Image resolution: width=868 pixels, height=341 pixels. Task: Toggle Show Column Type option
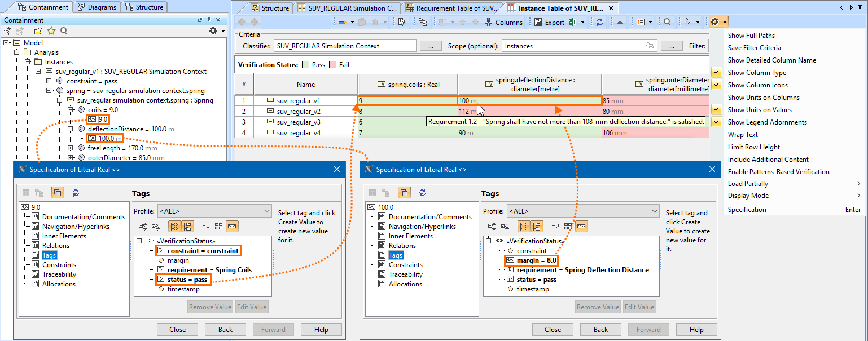click(x=757, y=73)
